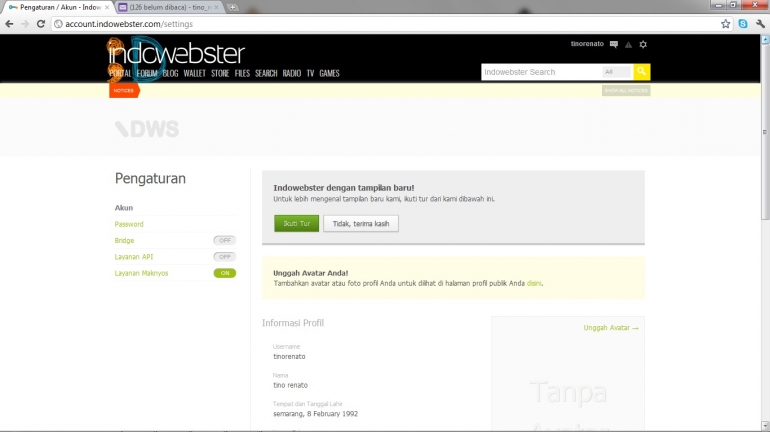Click the green 'Ikuti Tur' button
The width and height of the screenshot is (770, 432).
click(297, 223)
